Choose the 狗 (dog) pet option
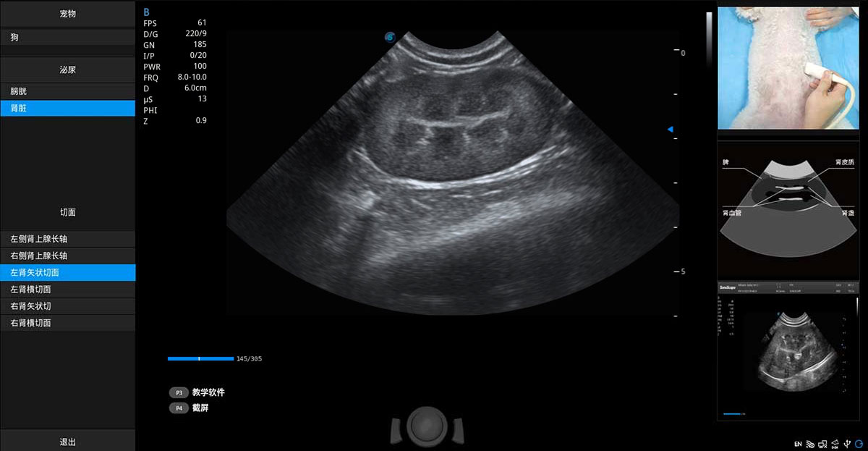 (x=67, y=37)
